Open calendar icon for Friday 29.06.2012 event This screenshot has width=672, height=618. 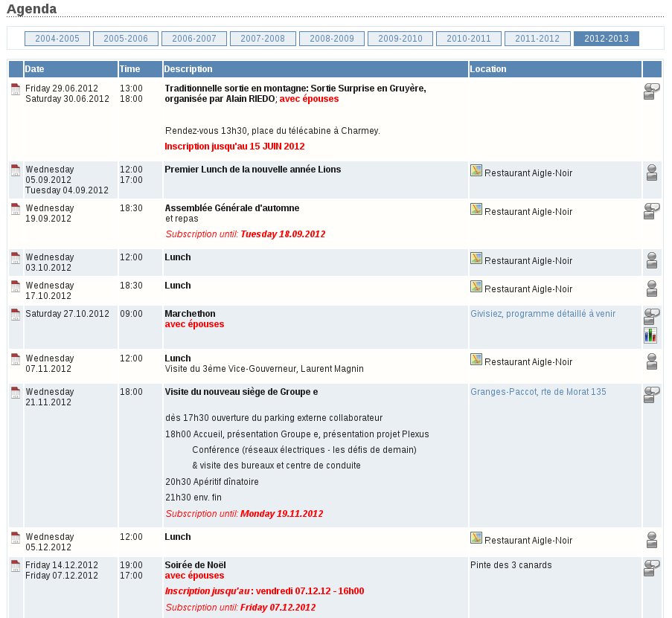click(x=16, y=89)
